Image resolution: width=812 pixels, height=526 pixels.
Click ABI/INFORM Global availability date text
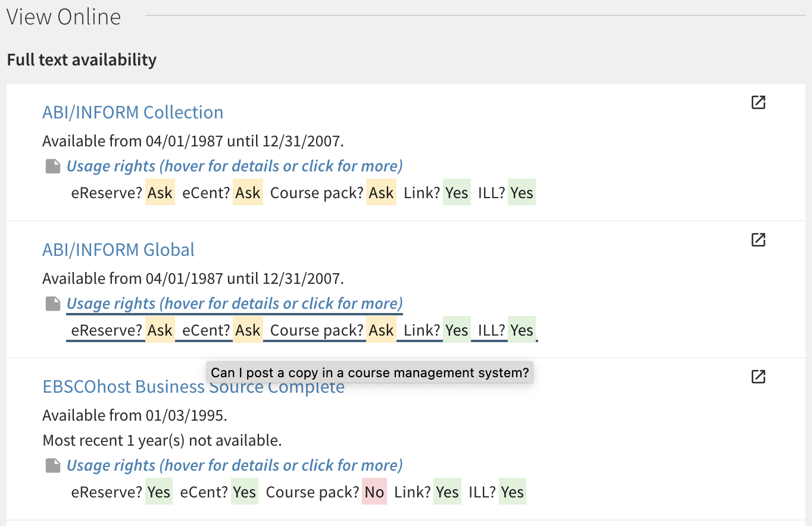click(193, 278)
